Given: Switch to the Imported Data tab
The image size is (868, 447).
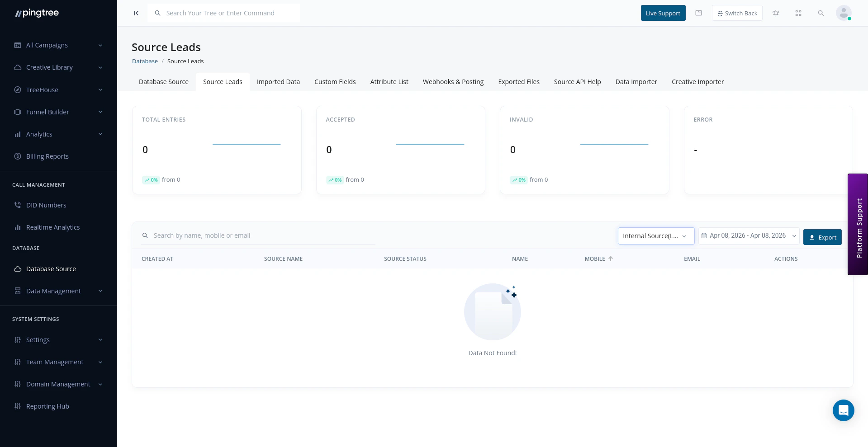Looking at the screenshot, I should [x=278, y=82].
